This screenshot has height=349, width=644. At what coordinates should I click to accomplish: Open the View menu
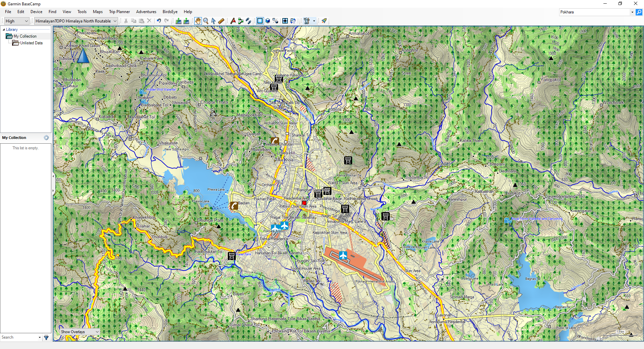[x=67, y=12]
